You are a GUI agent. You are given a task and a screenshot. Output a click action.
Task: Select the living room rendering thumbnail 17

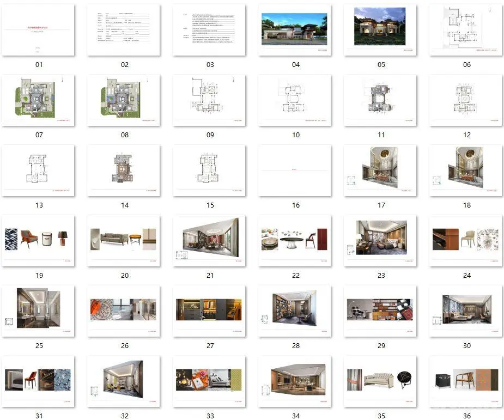point(381,171)
